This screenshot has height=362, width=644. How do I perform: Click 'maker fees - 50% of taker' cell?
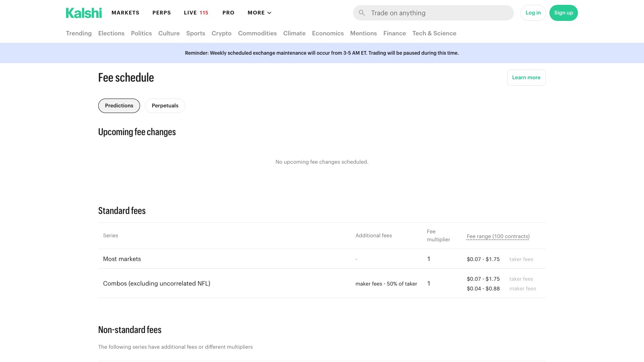click(386, 284)
